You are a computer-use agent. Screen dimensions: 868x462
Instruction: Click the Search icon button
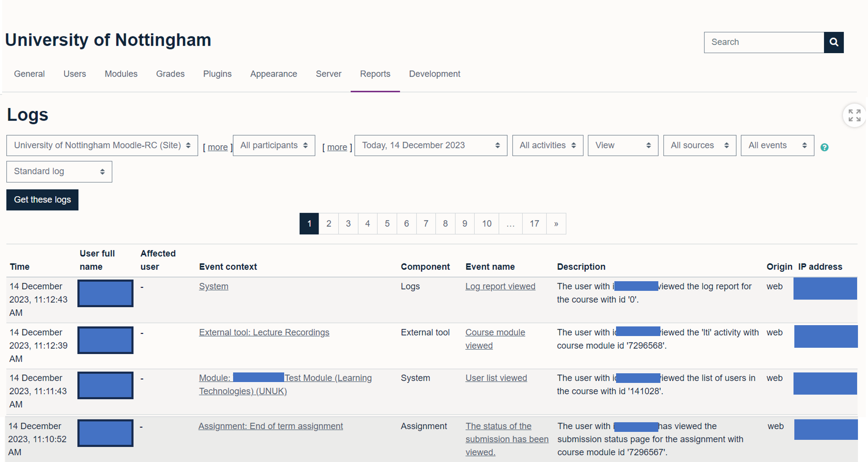pyautogui.click(x=834, y=42)
